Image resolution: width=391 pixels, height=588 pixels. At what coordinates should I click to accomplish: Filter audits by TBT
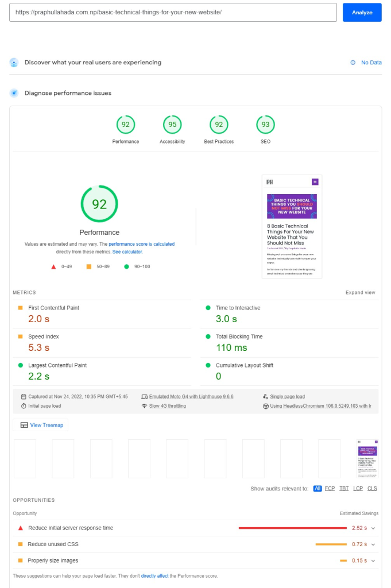click(x=344, y=489)
